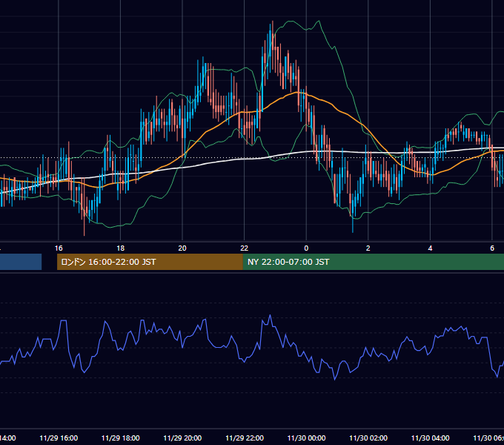Click the 11/29 16:00 time label

(x=59, y=438)
